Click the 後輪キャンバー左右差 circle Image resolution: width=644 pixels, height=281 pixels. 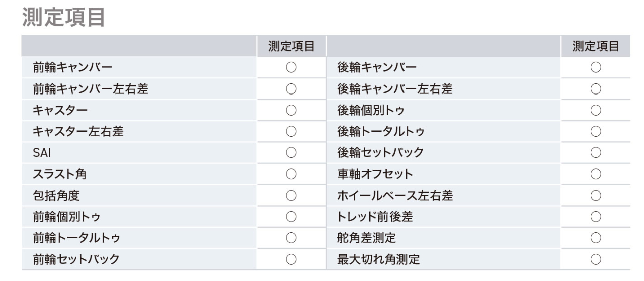[x=596, y=89]
